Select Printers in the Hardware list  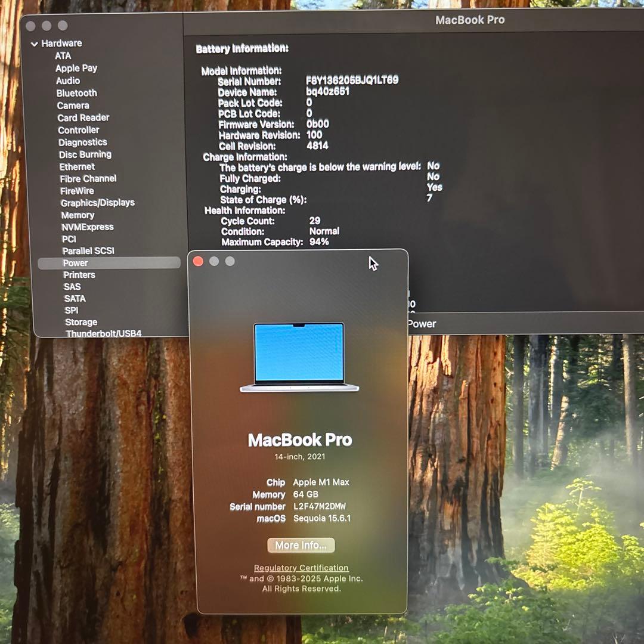(x=79, y=274)
